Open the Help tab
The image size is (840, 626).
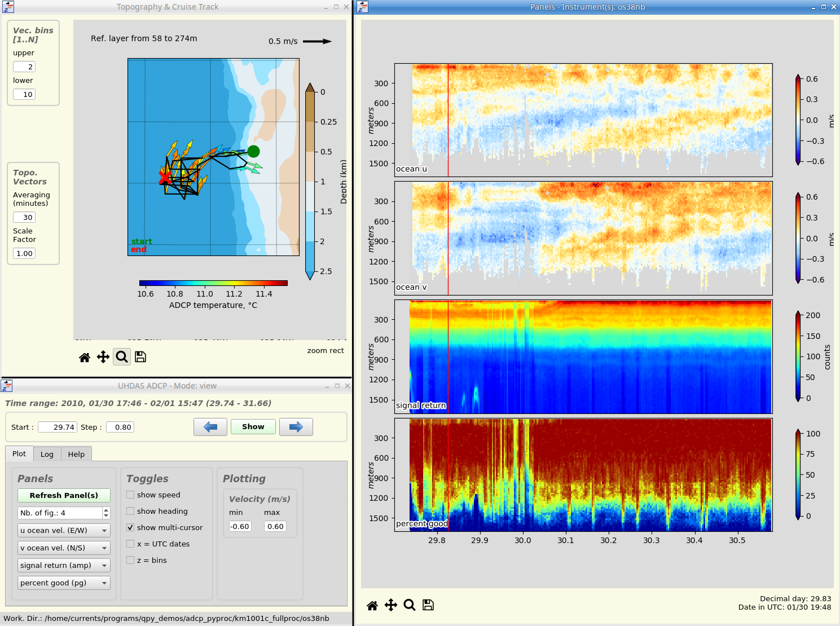coord(76,455)
